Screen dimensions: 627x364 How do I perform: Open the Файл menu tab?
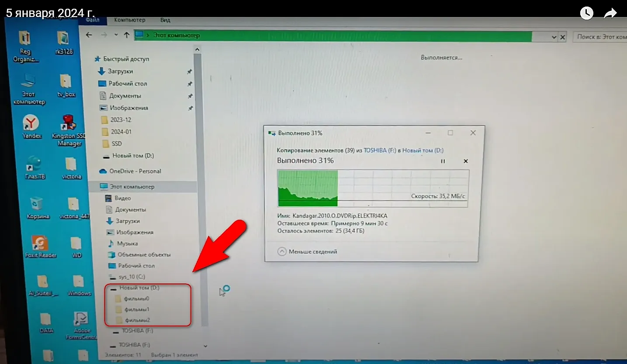coord(94,20)
